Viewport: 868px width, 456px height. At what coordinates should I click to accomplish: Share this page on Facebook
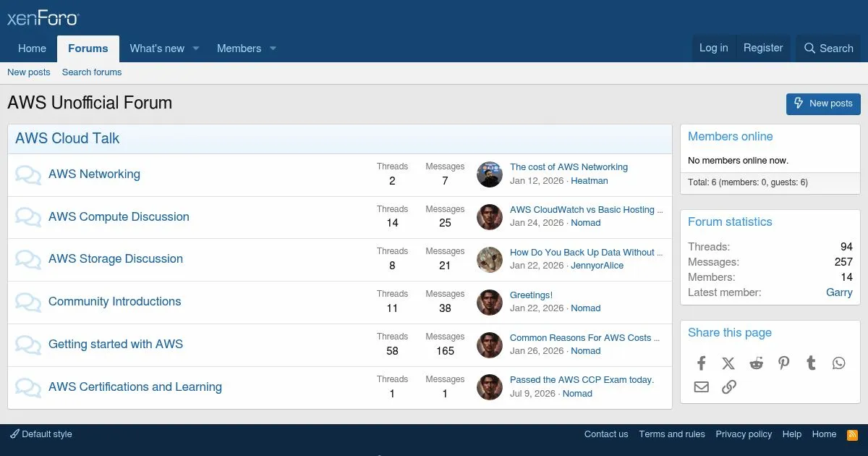[701, 363]
